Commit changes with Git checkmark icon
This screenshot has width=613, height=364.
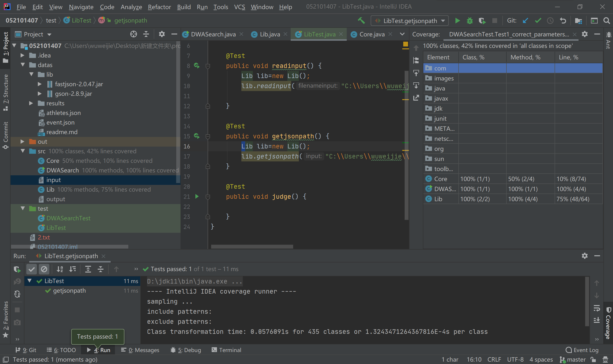(x=538, y=21)
